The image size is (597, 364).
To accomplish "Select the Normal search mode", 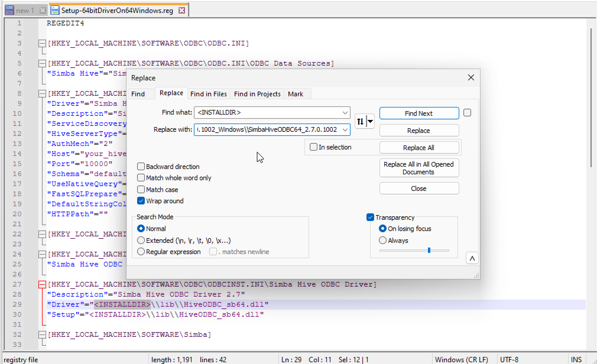I will tap(141, 229).
